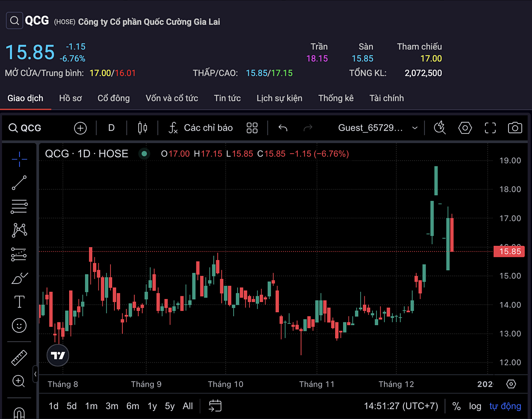The width and height of the screenshot is (532, 419).
Task: Open the candlestick chart type selector
Action: [142, 128]
